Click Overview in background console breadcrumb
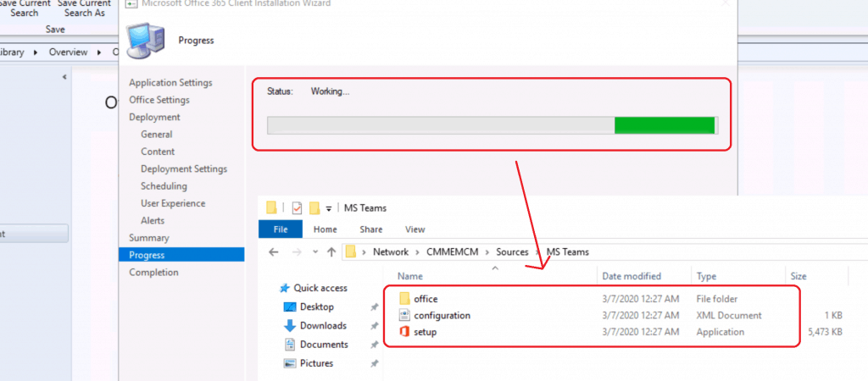The height and width of the screenshot is (381, 868). 68,52
